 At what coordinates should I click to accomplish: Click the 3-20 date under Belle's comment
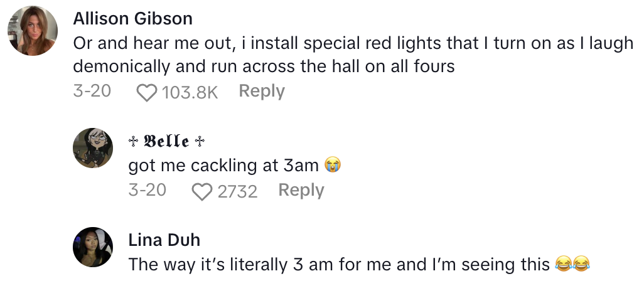(x=147, y=190)
